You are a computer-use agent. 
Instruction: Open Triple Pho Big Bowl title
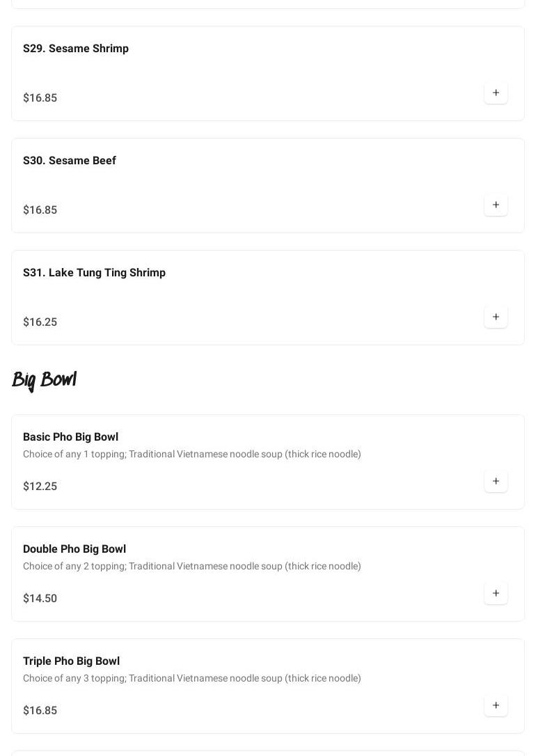click(x=71, y=661)
